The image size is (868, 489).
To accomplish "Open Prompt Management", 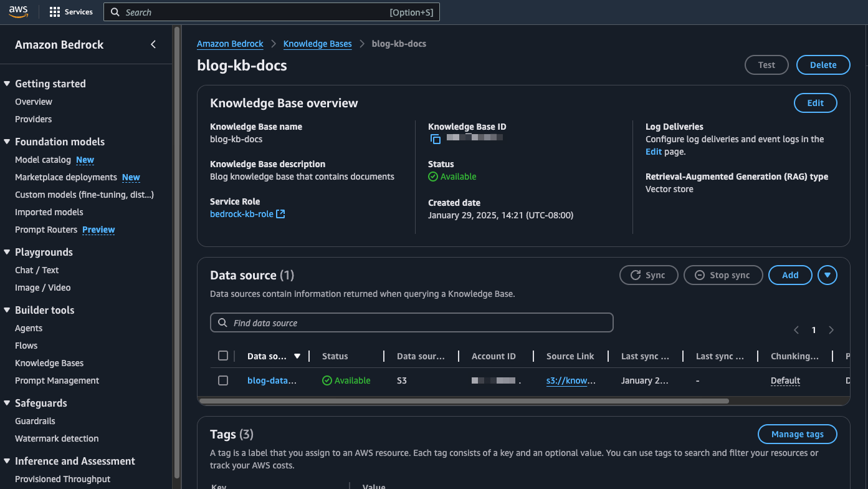I will [x=57, y=380].
